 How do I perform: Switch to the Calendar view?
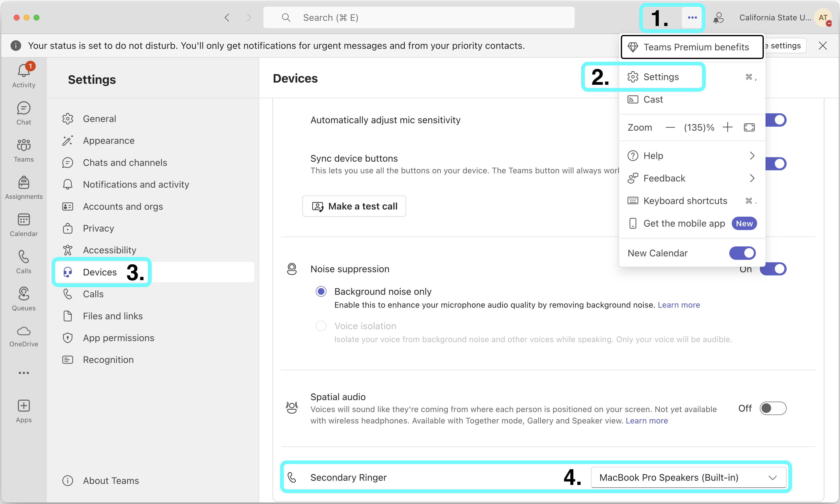[23, 225]
